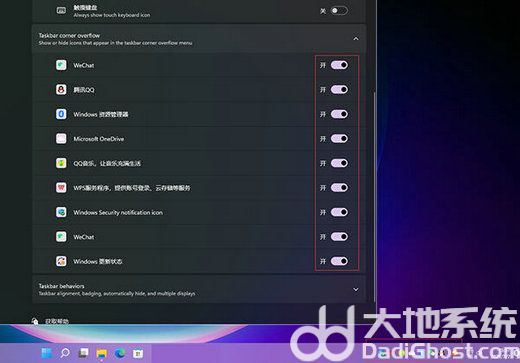Open File Explorer from the taskbar

click(102, 353)
